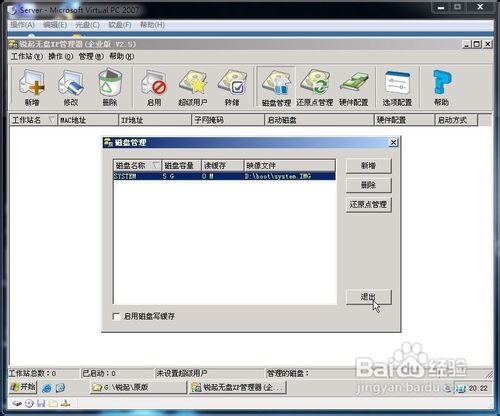Sort by 磁盘名称 column header
This screenshot has width=500, height=416.
click(x=137, y=165)
